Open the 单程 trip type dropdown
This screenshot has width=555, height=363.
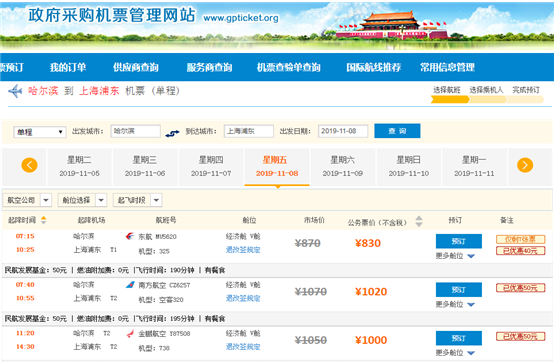39,132
